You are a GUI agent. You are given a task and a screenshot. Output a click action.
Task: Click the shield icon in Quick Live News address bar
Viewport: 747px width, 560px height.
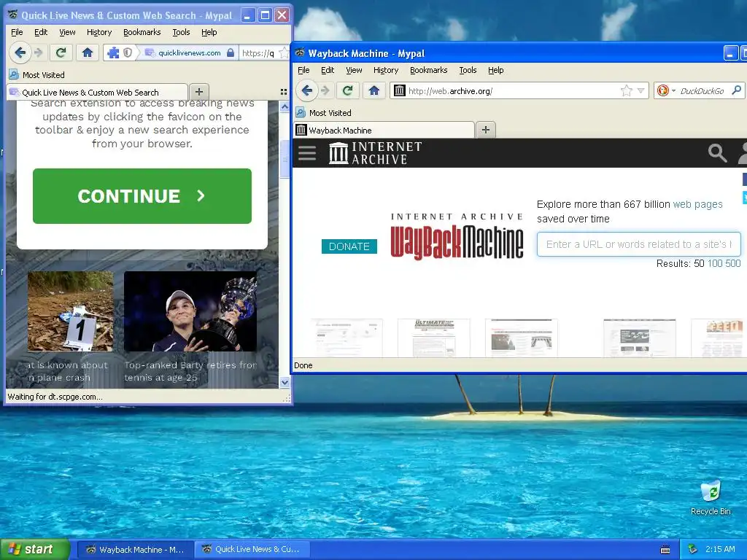click(x=128, y=52)
